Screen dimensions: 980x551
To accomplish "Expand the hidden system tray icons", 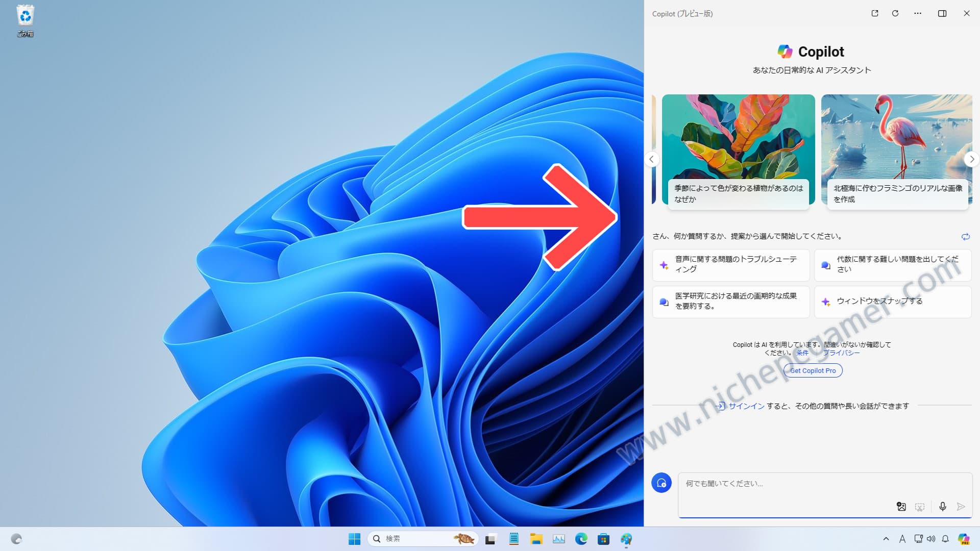I will [x=886, y=539].
